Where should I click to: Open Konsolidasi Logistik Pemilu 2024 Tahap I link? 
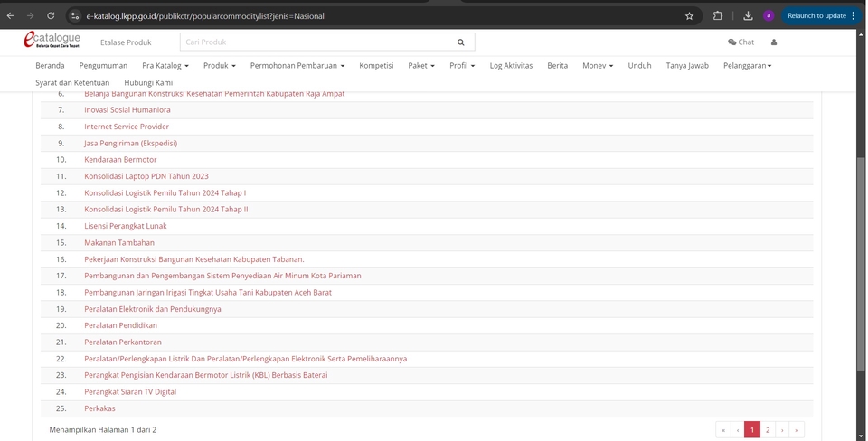tap(165, 192)
